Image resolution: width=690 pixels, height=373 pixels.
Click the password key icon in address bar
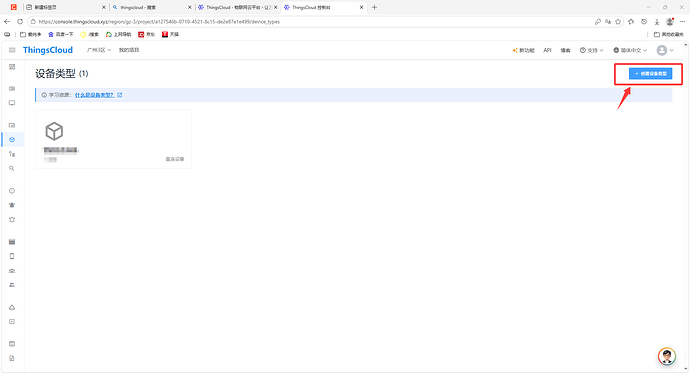pyautogui.click(x=598, y=22)
